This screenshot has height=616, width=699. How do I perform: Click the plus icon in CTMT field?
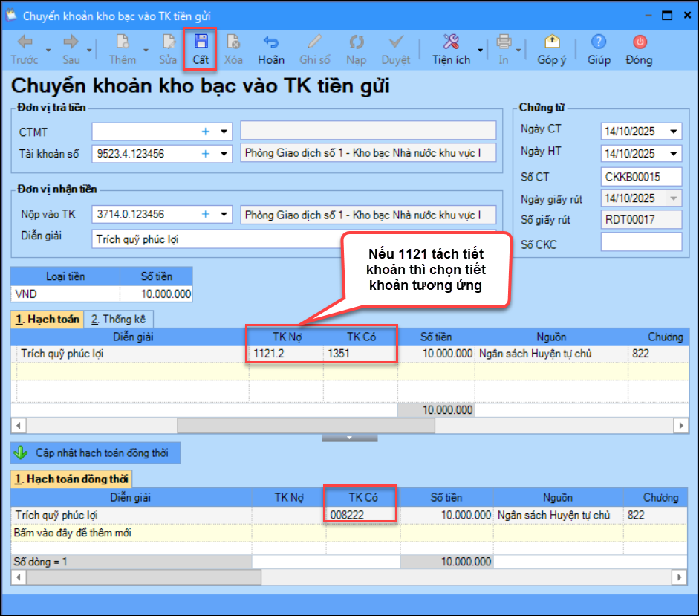click(x=206, y=132)
